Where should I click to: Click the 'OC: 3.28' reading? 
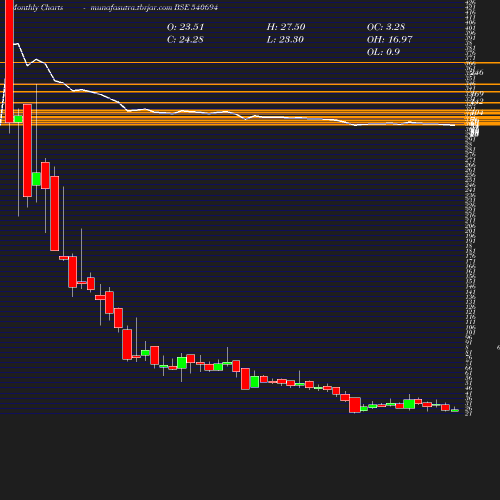(x=386, y=27)
